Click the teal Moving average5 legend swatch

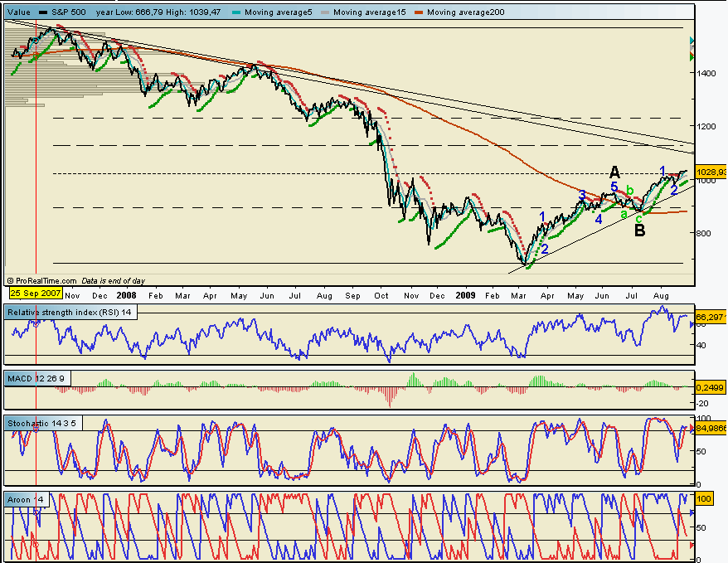[236, 12]
